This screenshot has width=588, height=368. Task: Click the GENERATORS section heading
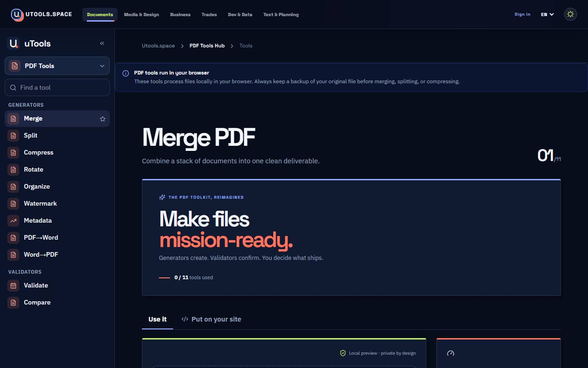[x=26, y=105]
